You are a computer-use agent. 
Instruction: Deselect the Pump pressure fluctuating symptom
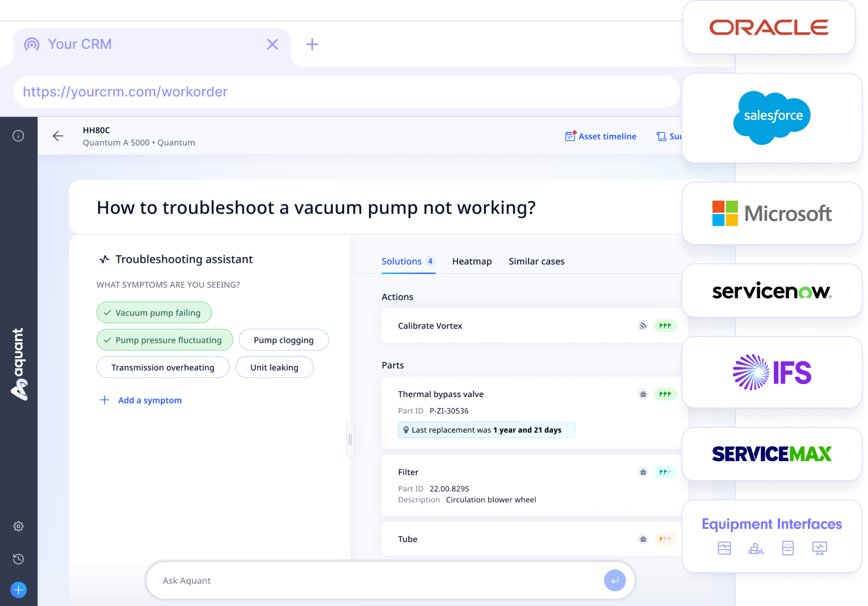pyautogui.click(x=165, y=340)
